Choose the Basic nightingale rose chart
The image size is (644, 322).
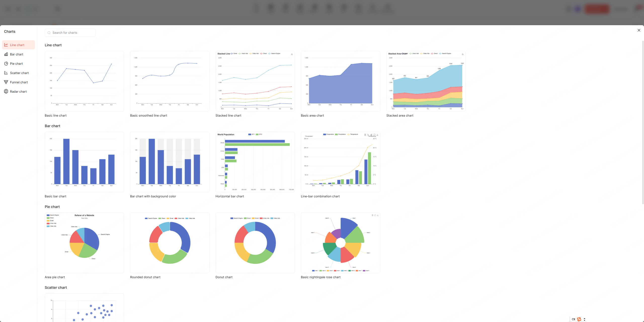pos(340,243)
